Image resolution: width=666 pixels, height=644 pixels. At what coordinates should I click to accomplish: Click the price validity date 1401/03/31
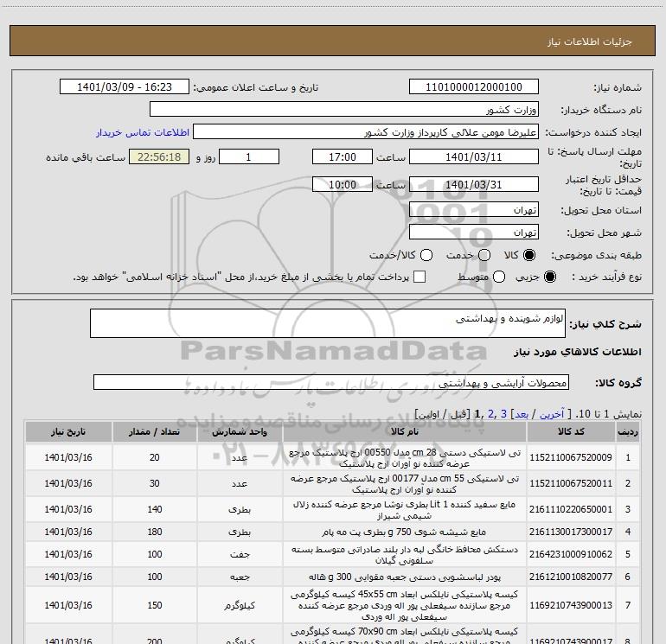[474, 184]
